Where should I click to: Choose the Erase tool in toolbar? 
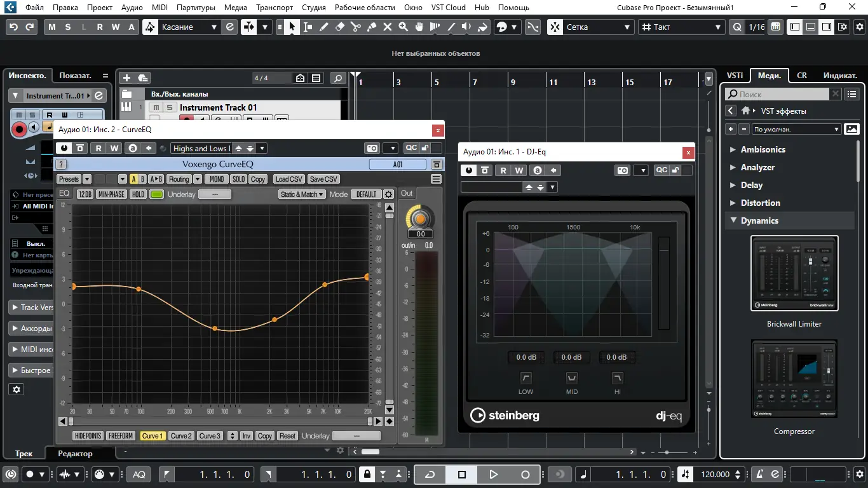coord(339,27)
